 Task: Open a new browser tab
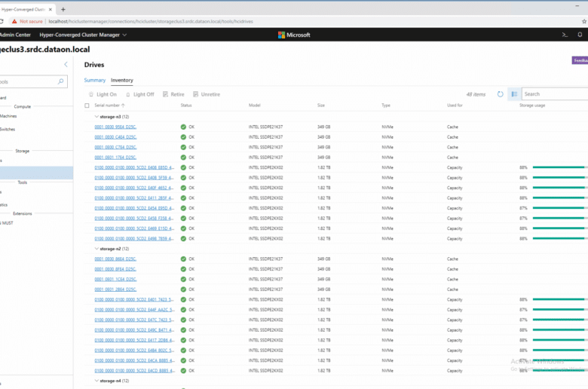coord(63,9)
